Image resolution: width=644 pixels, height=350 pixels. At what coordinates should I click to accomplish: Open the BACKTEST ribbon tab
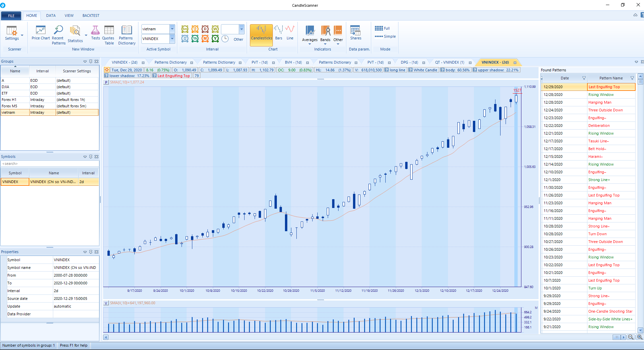pos(91,15)
